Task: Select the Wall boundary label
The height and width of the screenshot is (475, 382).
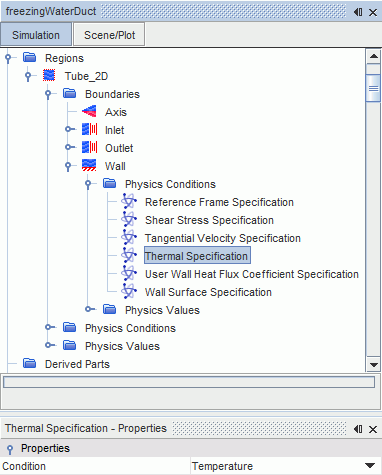Action: (x=115, y=166)
